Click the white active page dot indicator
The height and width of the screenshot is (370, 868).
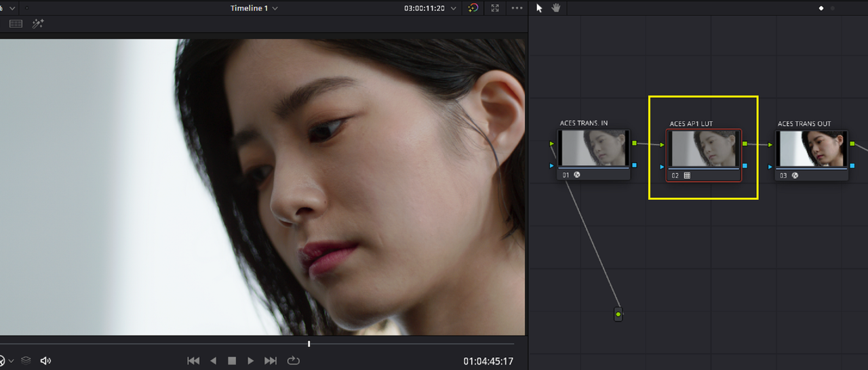821,8
